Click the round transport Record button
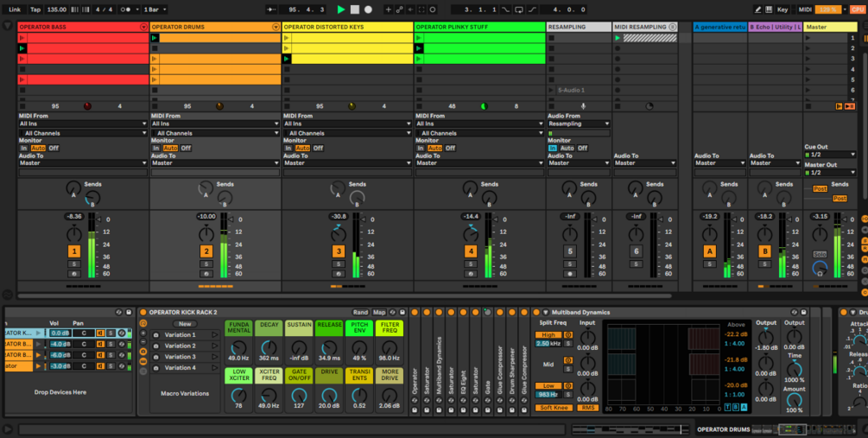The width and height of the screenshot is (868, 438). coord(368,10)
